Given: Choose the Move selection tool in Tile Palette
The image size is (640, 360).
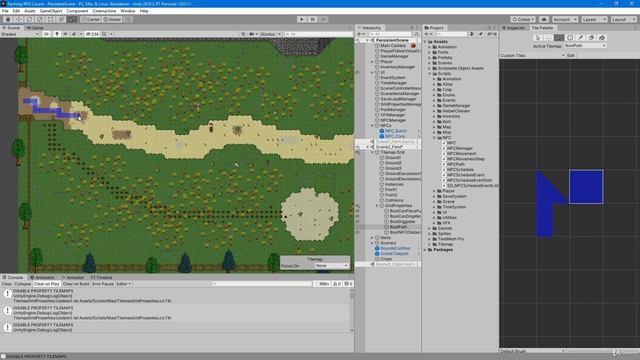Looking at the screenshot, I should (549, 38).
